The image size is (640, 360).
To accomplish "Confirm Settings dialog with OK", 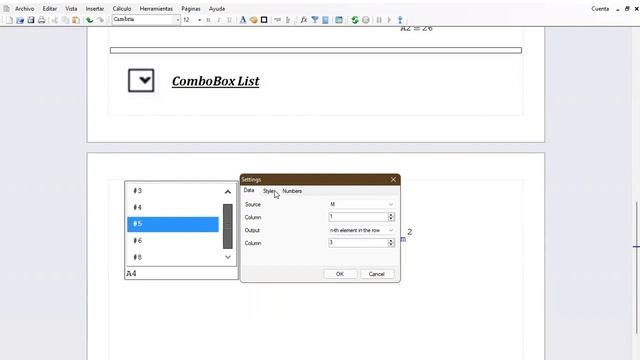I will tap(340, 274).
